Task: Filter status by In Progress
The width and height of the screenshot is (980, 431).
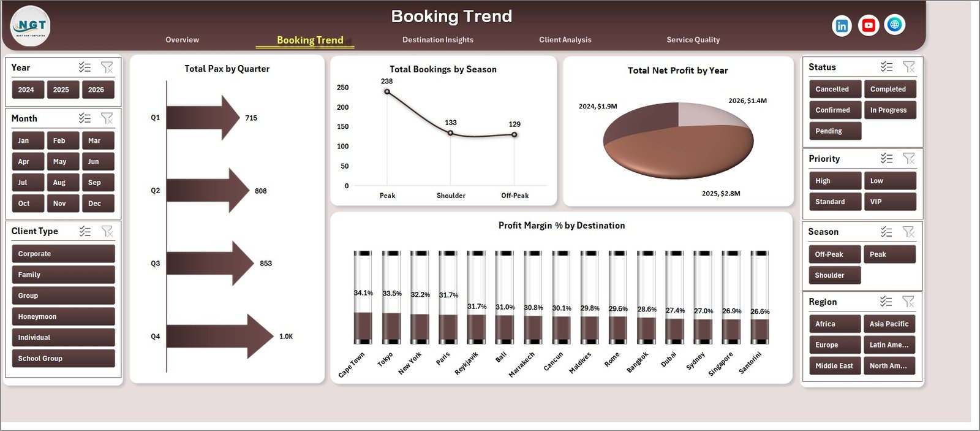Action: [x=890, y=110]
